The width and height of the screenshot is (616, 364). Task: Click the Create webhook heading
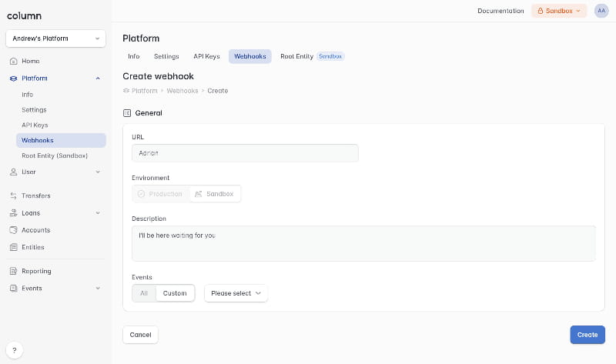[x=159, y=76]
